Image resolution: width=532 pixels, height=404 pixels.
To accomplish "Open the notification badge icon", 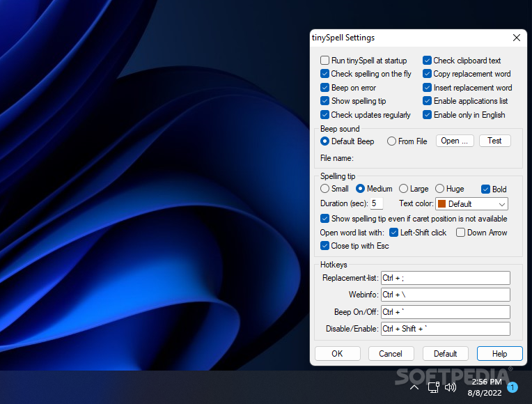I will (x=513, y=387).
